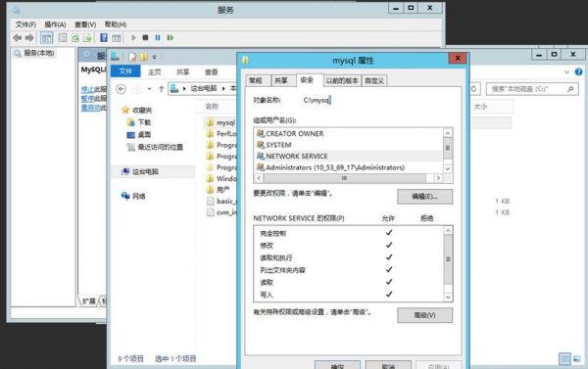
Task: Open 自定义 tab in mysql properties
Action: 374,80
